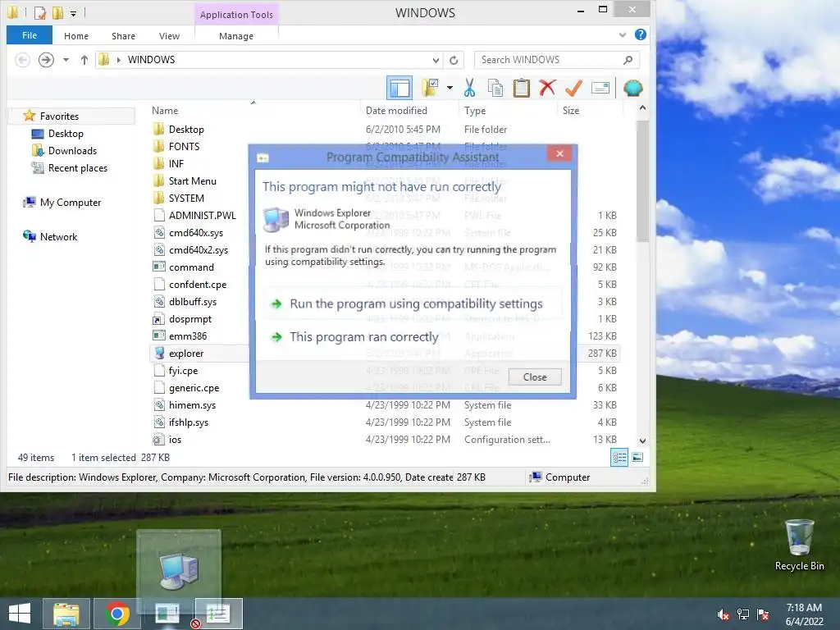The height and width of the screenshot is (630, 840).
Task: Select the SYSTEM folder
Action: (x=186, y=199)
